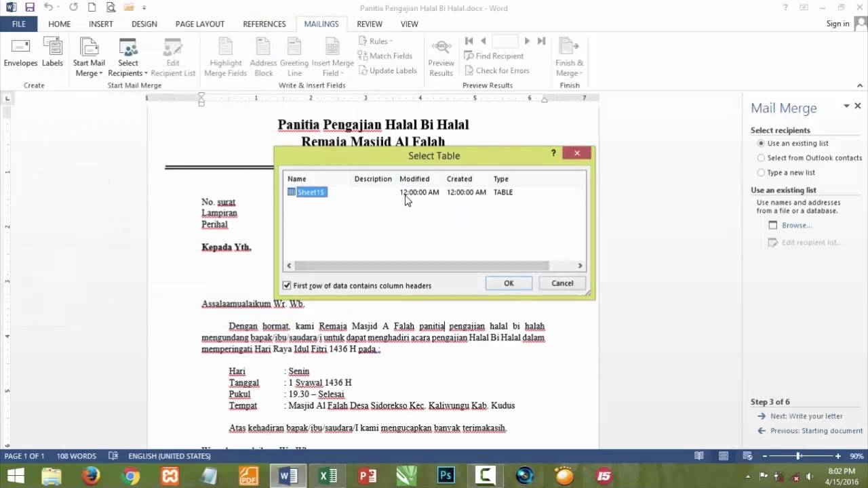The width and height of the screenshot is (868, 488).
Task: Click 'Edit recipient list...' in the Mail Merge pane
Action: 811,242
